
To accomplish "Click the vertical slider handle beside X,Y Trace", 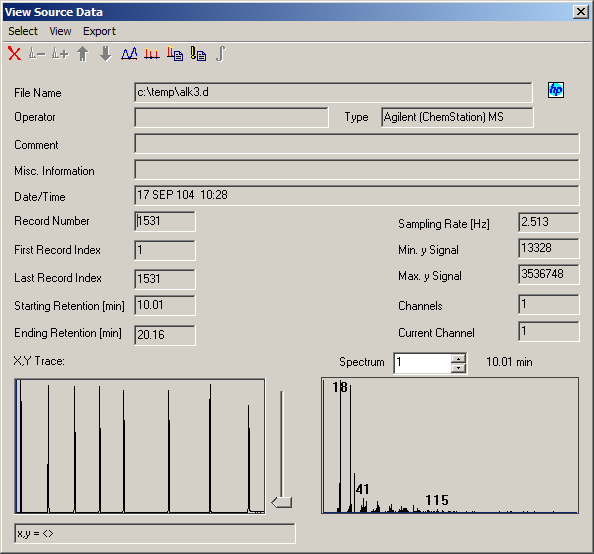I will [x=281, y=502].
